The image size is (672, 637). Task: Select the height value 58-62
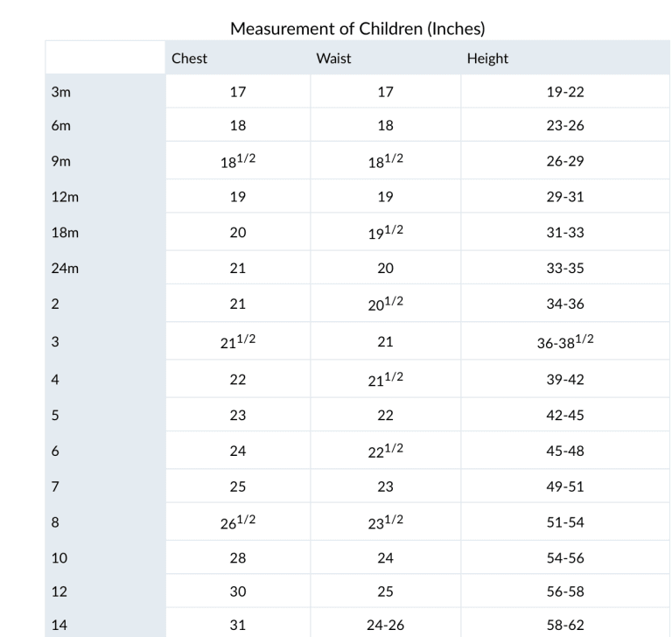(x=565, y=626)
